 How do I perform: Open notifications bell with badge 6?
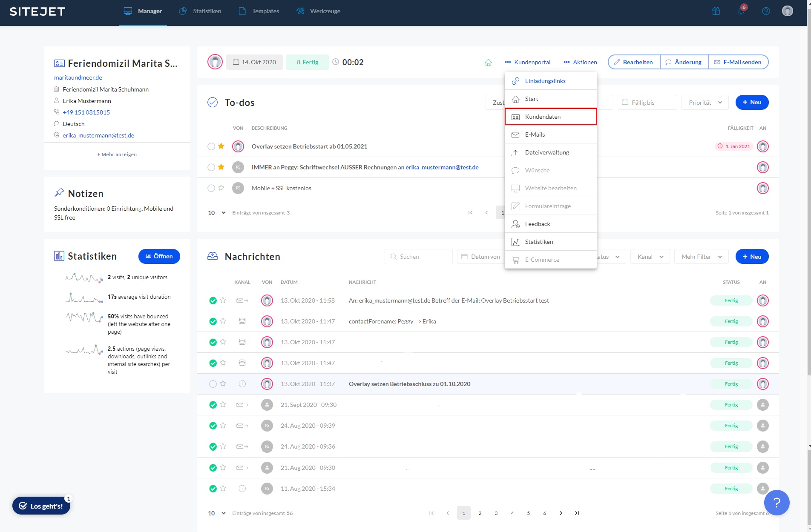point(741,11)
